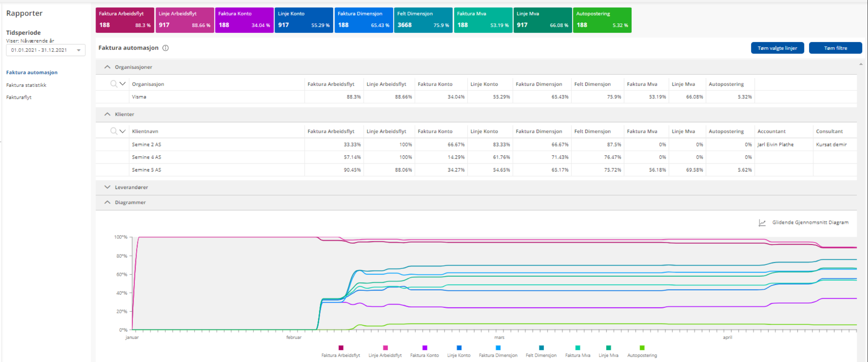The image size is (868, 362).
Task: Click the Tøm filtre button
Action: pos(835,48)
